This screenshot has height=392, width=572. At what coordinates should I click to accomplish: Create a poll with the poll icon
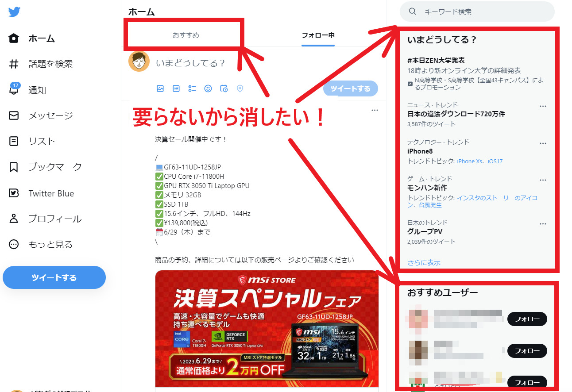click(192, 88)
